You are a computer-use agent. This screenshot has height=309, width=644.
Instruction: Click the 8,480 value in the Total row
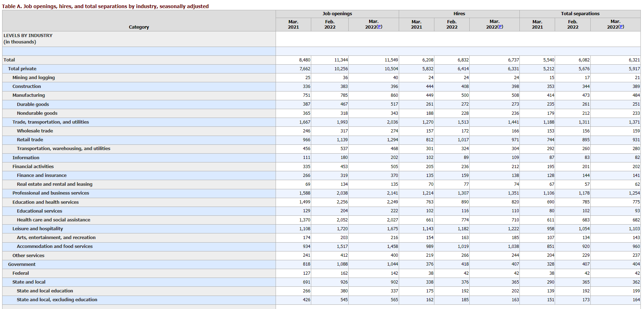click(x=305, y=60)
